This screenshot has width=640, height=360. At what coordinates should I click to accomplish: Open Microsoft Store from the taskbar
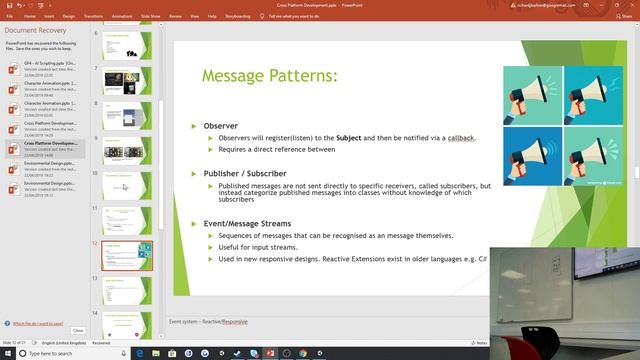[172, 353]
